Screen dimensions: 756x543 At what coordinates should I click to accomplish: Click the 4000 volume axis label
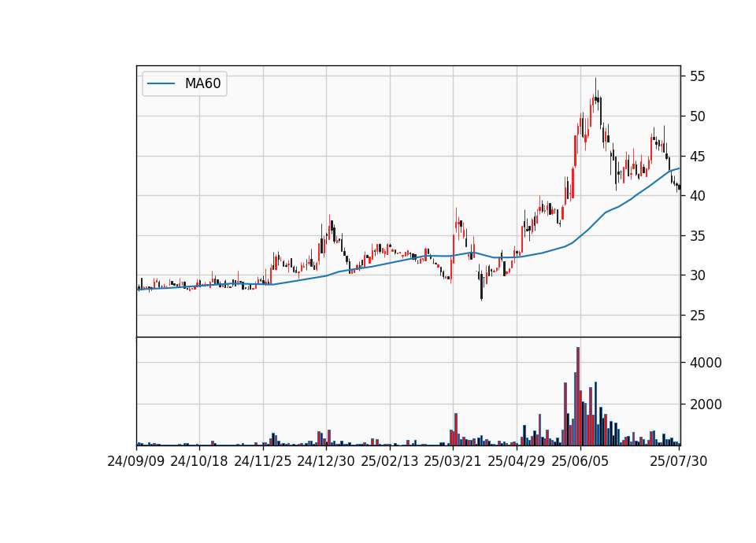click(706, 363)
